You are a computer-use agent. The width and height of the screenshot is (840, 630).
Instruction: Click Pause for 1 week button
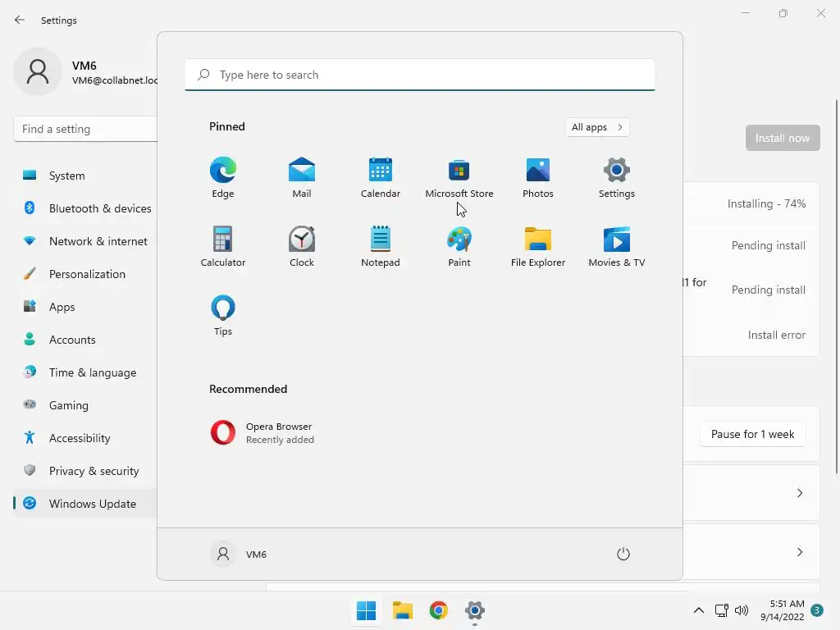(753, 434)
